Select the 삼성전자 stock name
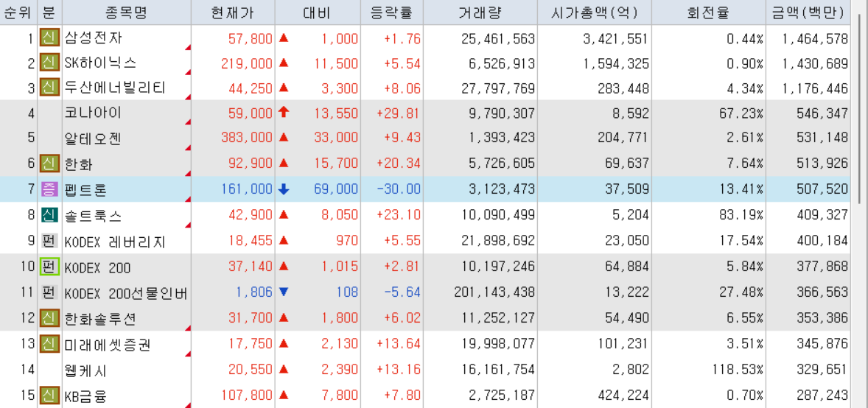This screenshot has width=868, height=408. point(93,38)
